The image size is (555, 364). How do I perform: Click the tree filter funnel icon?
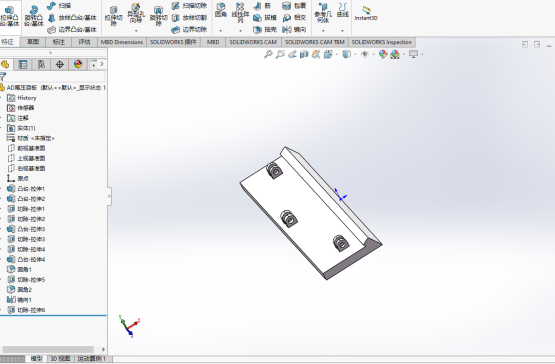pyautogui.click(x=3, y=76)
